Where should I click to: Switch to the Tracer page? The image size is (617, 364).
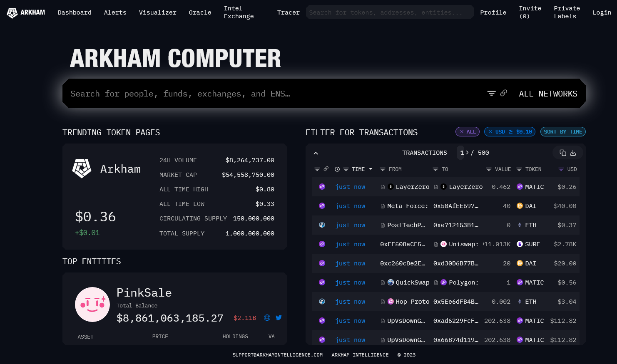[x=289, y=12]
